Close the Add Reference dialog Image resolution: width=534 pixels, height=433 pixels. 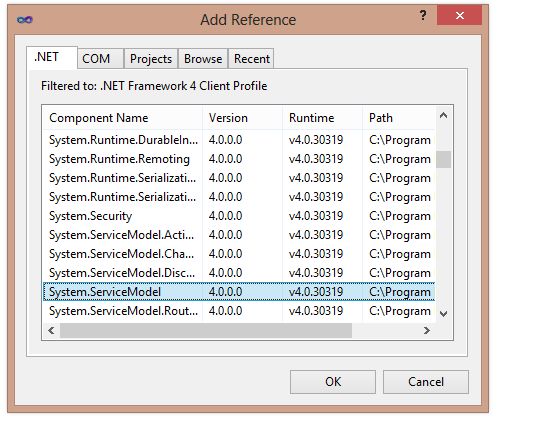(x=459, y=15)
